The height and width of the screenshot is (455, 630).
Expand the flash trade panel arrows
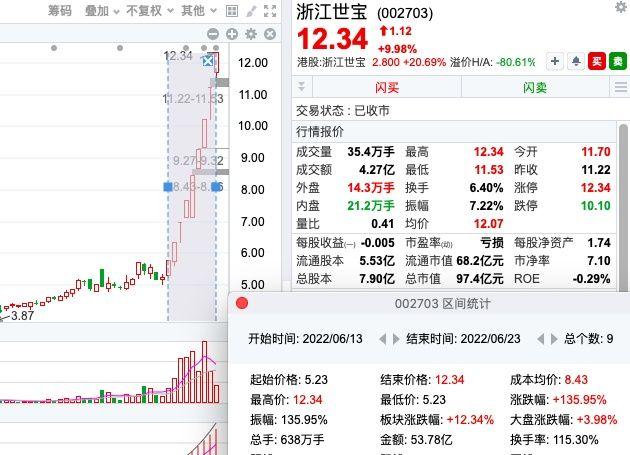pos(301,86)
